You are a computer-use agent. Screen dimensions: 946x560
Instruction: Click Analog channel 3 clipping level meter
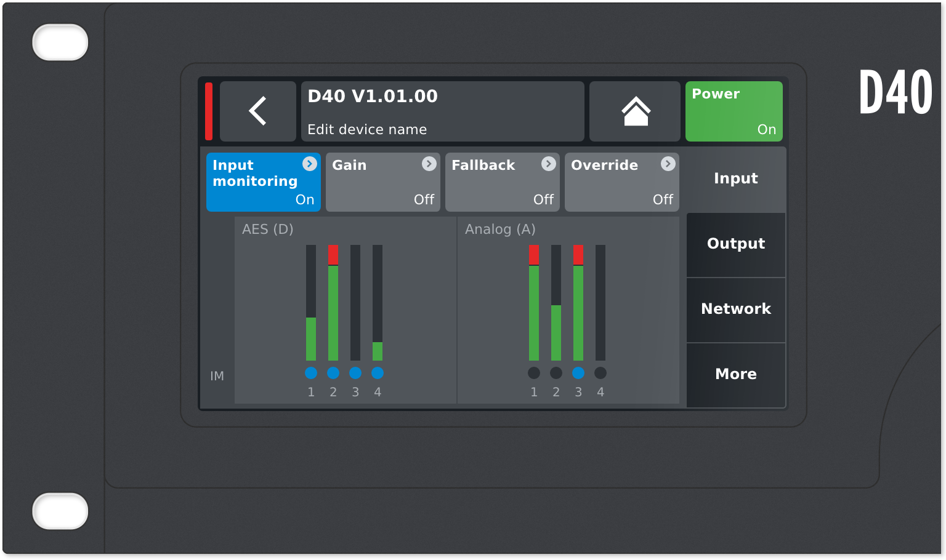click(x=578, y=303)
